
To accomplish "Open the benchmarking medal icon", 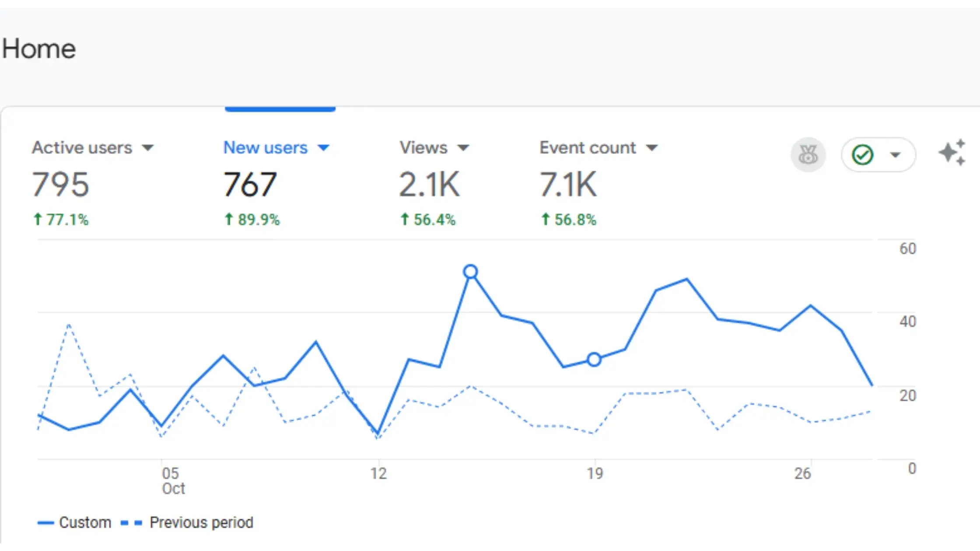I will 808,154.
